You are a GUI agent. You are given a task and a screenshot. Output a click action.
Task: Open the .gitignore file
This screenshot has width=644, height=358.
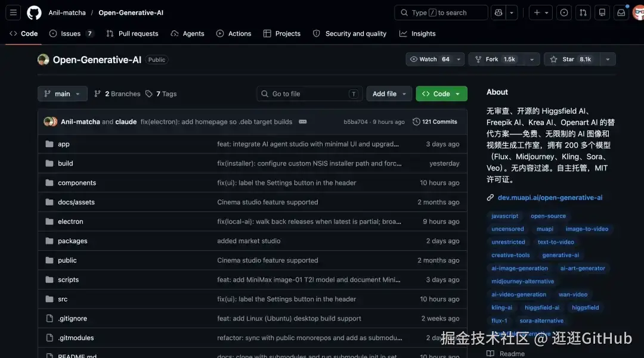point(72,319)
